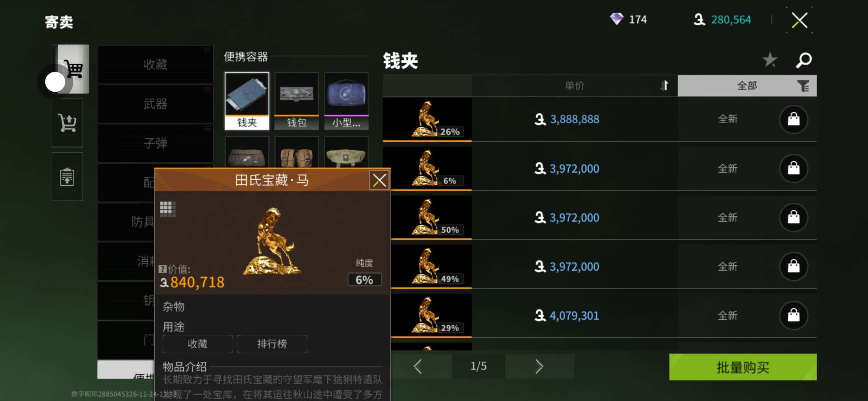Screen dimensions: 868x401
Task: Click the 排行榜 usage button
Action: click(272, 344)
